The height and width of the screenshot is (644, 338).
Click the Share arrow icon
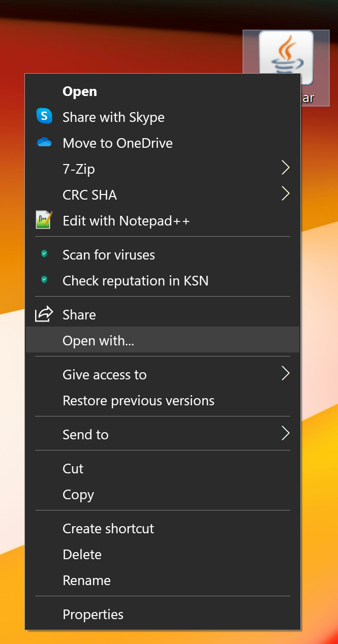pyautogui.click(x=44, y=314)
